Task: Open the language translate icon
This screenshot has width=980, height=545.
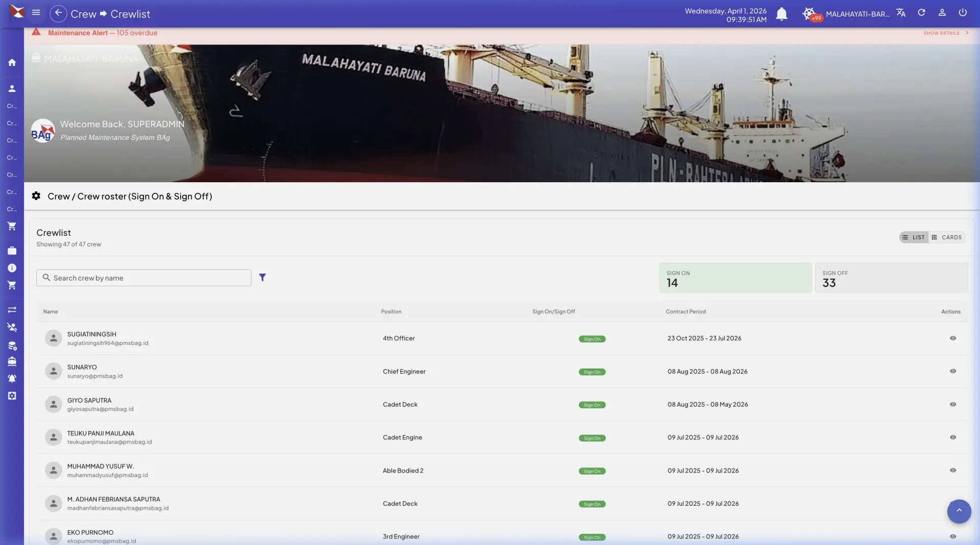Action: coord(901,13)
